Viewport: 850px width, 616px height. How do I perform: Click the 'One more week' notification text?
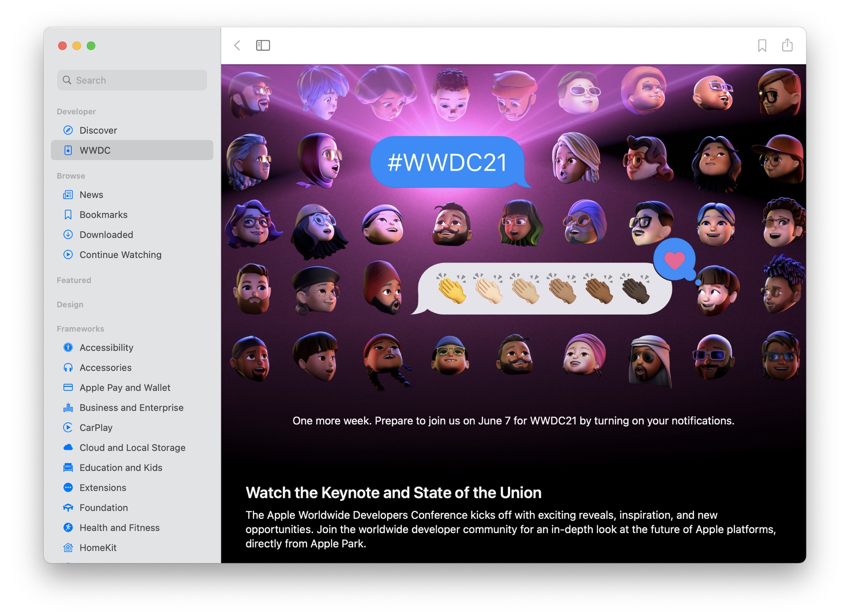513,421
